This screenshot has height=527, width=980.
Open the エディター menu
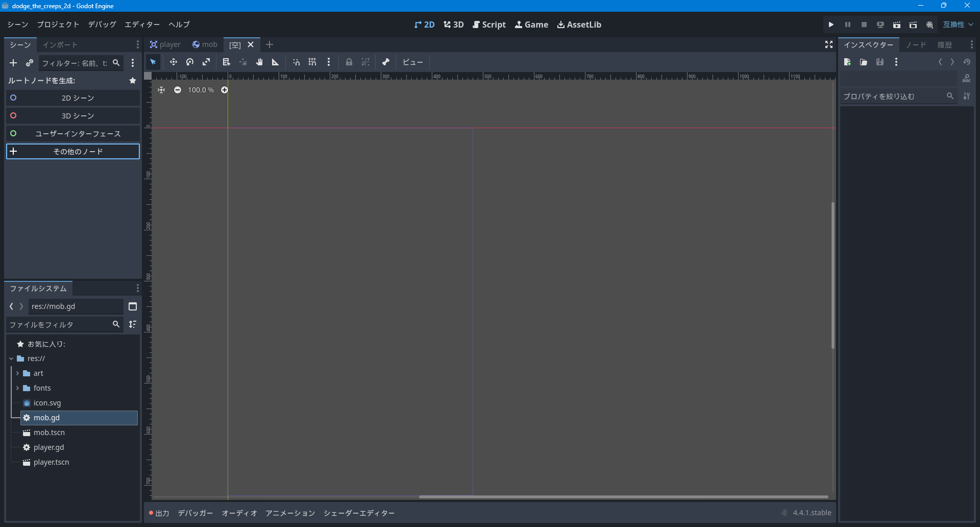[x=142, y=25]
